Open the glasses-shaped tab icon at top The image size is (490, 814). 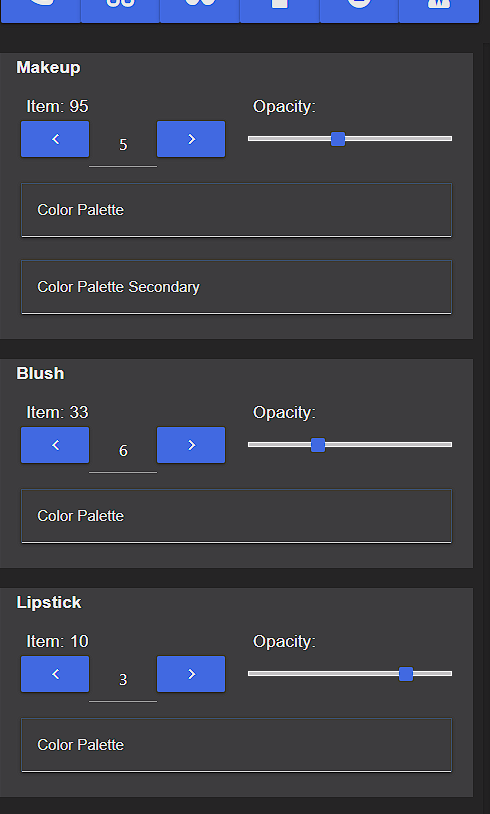coord(120,10)
